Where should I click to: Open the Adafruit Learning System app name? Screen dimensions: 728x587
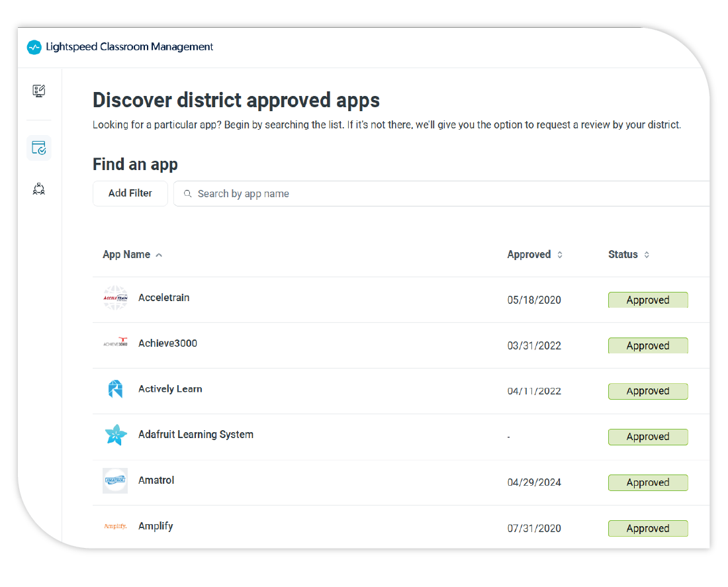pos(196,434)
